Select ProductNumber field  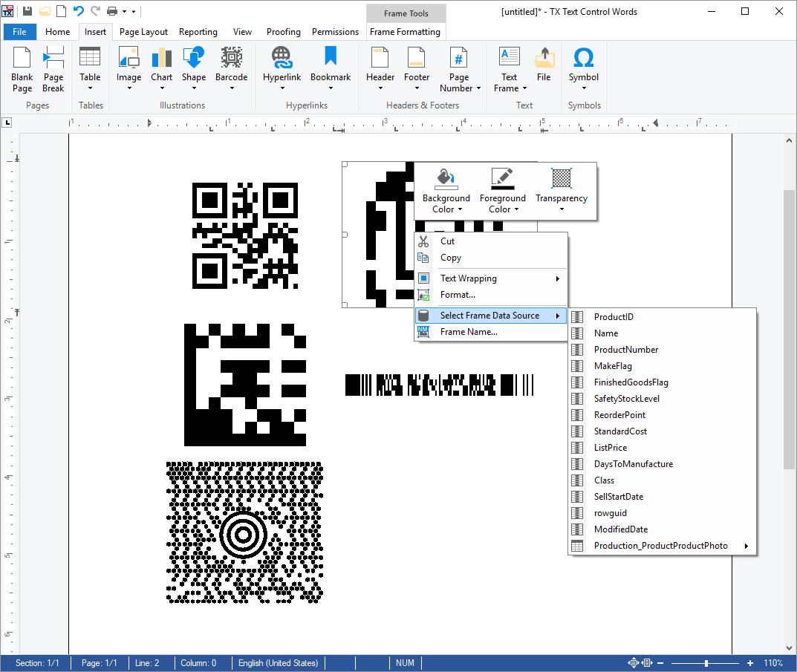[662, 350]
